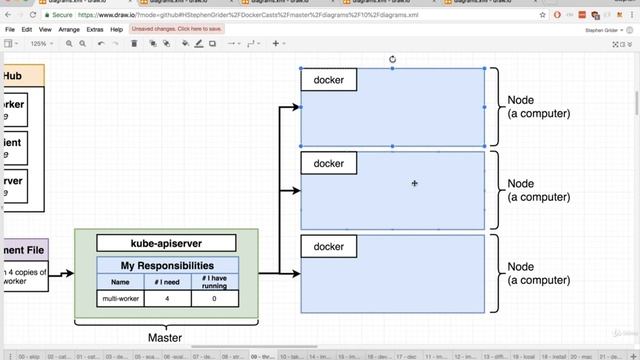Open the Stephen Grider account dropdown
Viewport: 640px width, 360px height.
point(604,30)
